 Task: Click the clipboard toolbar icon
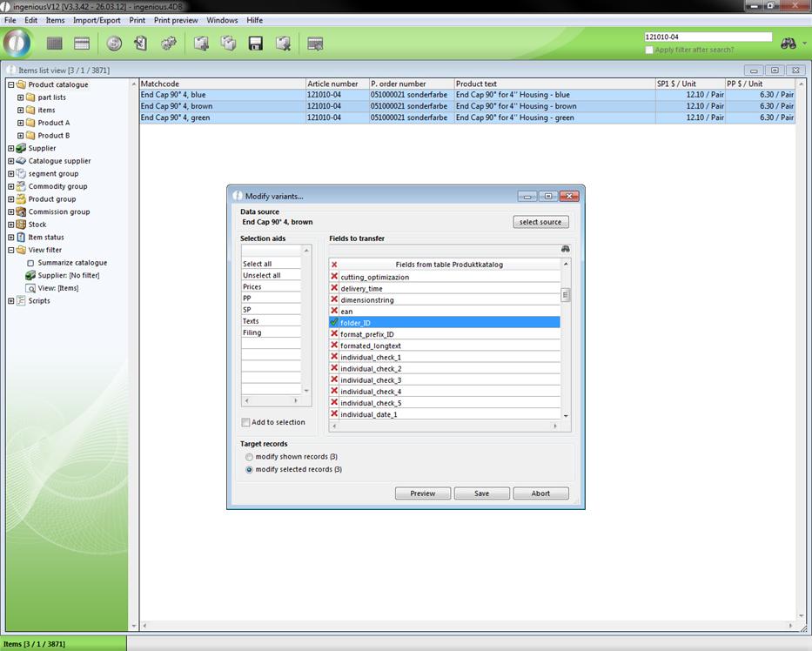coord(141,44)
